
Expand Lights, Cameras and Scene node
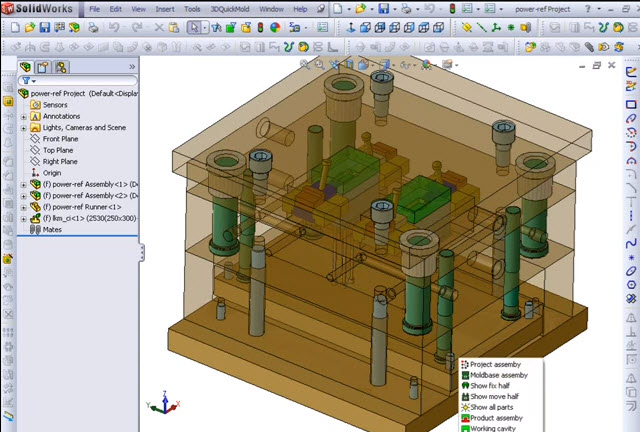pyautogui.click(x=23, y=128)
